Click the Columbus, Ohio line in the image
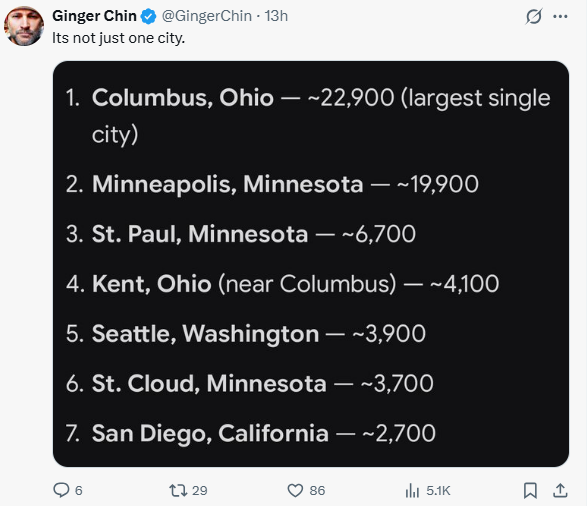Screen dimensions: 587x506 [x=308, y=116]
